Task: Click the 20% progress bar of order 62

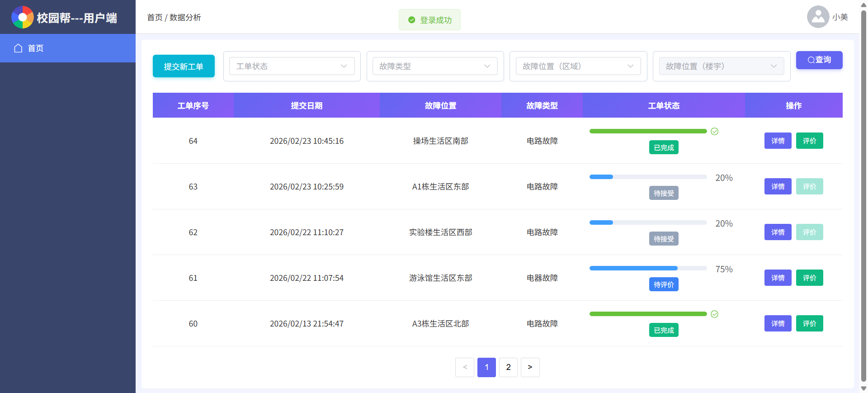Action: pyautogui.click(x=648, y=223)
